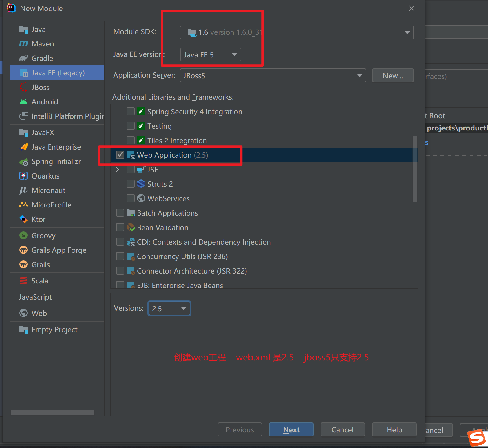Select Java EE (Legacy) module type

pyautogui.click(x=57, y=73)
